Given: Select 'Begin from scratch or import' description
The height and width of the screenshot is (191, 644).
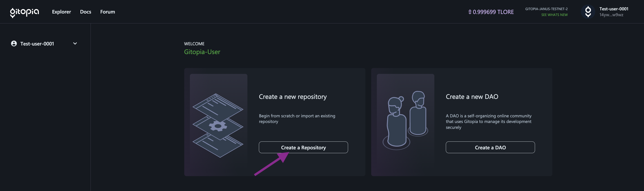Looking at the screenshot, I should pyautogui.click(x=297, y=118).
